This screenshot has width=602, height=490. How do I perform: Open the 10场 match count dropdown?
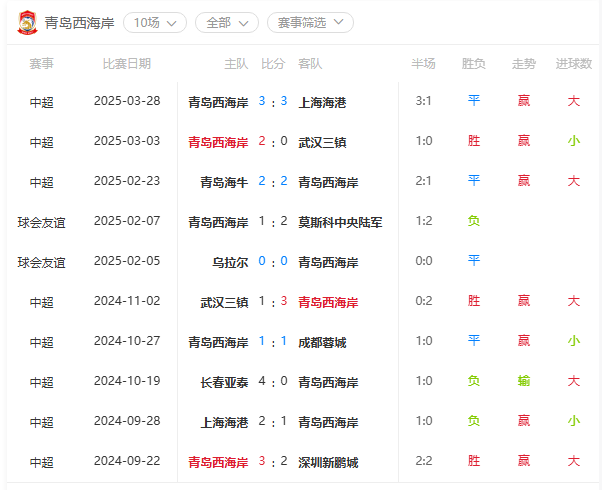click(155, 23)
